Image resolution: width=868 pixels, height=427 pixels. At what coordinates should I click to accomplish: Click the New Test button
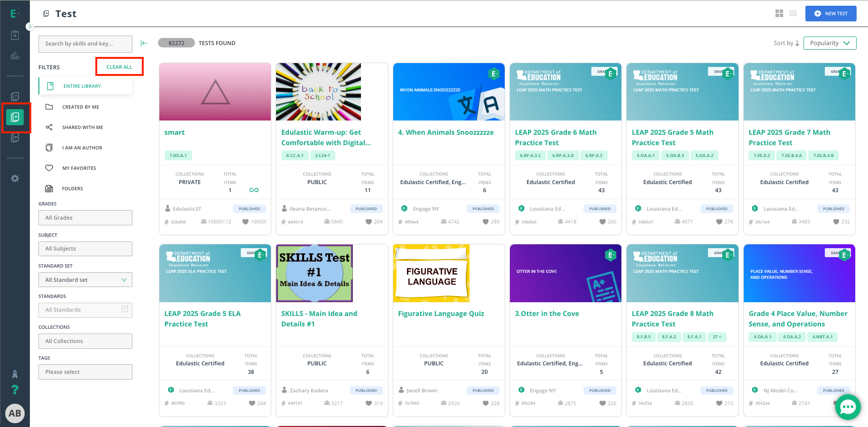[831, 14]
